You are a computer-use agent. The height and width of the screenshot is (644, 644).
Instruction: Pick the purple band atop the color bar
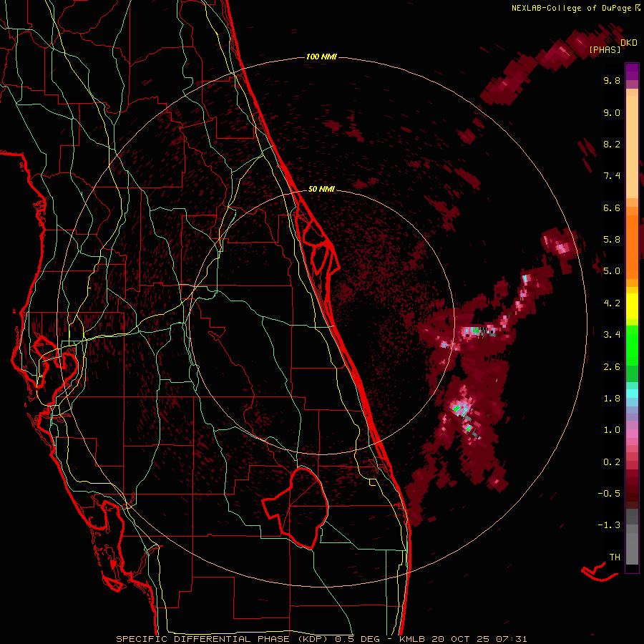tap(632, 72)
